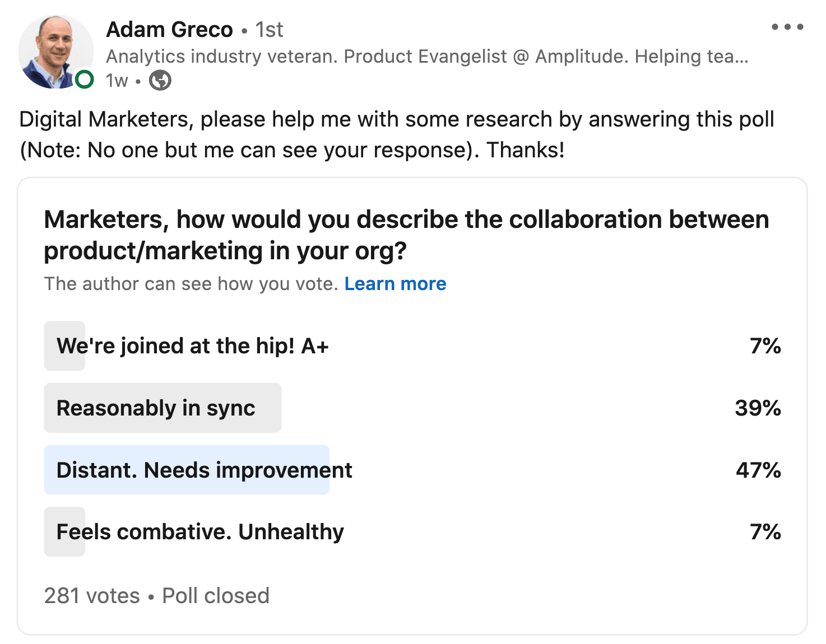
Task: Click the 39% result percentage
Action: click(758, 408)
